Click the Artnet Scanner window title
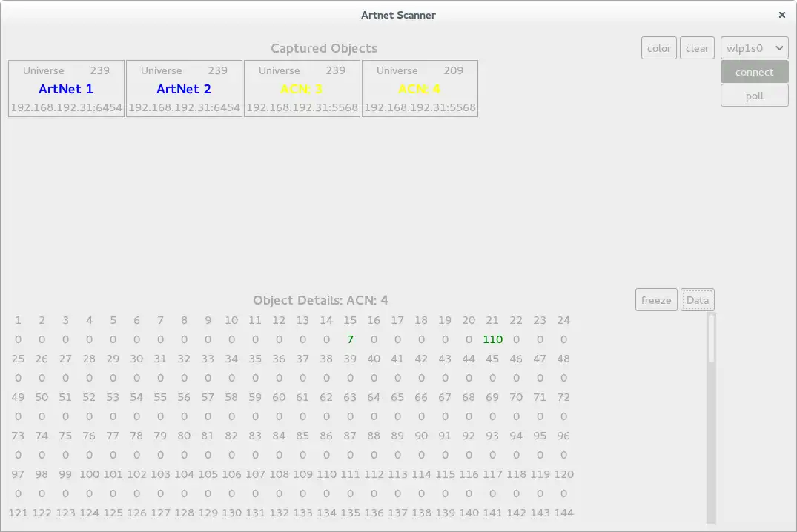Image resolution: width=797 pixels, height=532 pixels. coord(398,15)
